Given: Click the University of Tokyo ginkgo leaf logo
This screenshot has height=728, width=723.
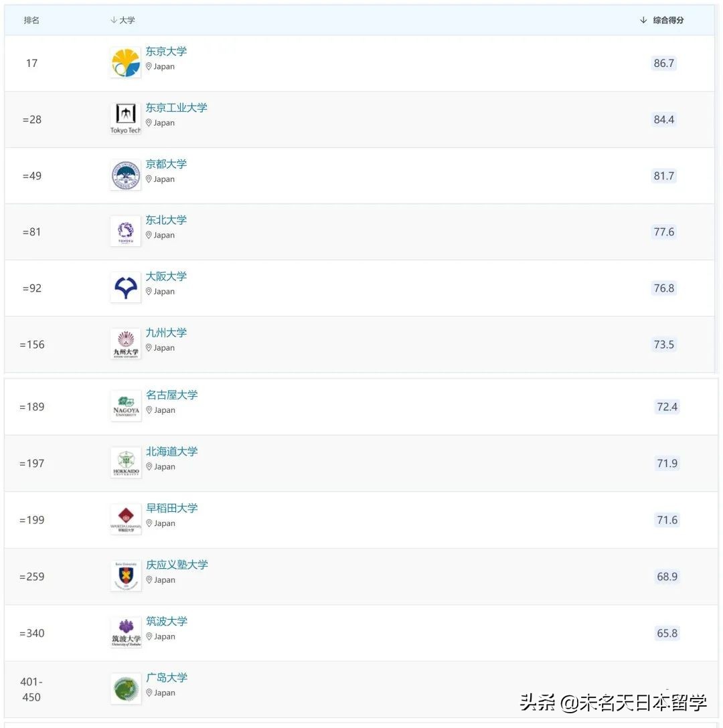Looking at the screenshot, I should (125, 62).
